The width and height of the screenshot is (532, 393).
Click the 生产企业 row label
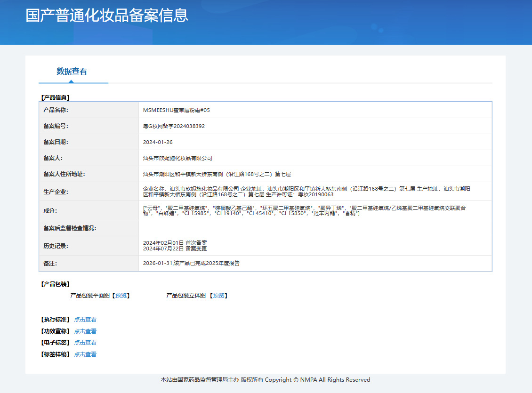click(x=56, y=192)
